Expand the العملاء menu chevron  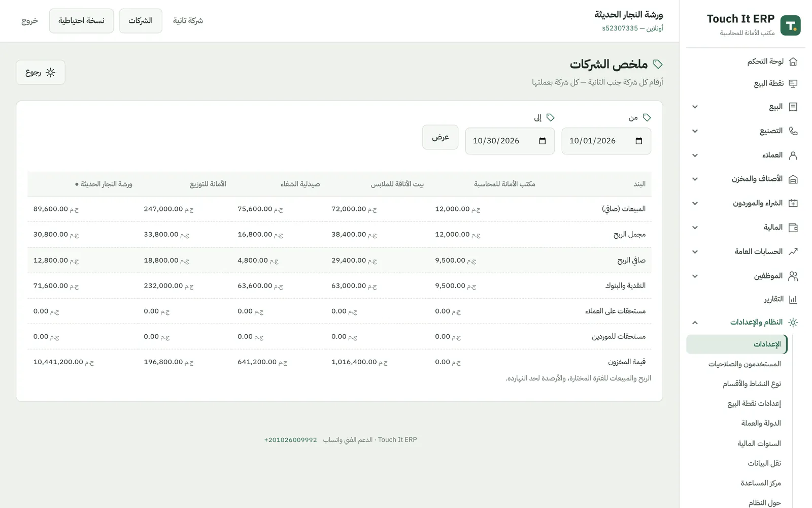[695, 155]
